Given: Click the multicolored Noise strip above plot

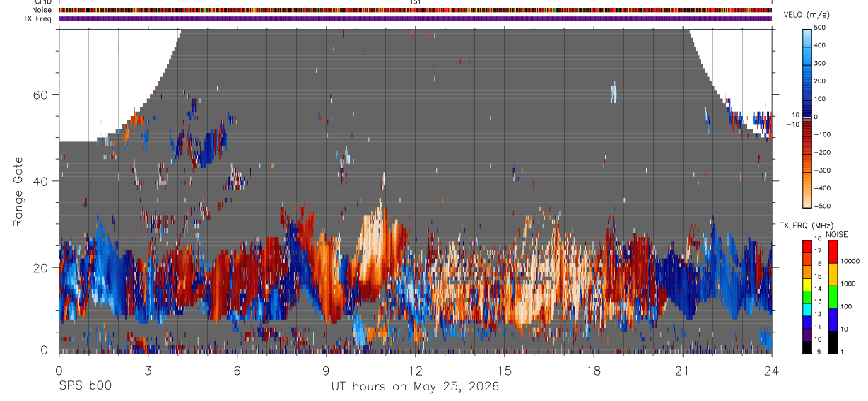Looking at the screenshot, I should click(x=416, y=11).
